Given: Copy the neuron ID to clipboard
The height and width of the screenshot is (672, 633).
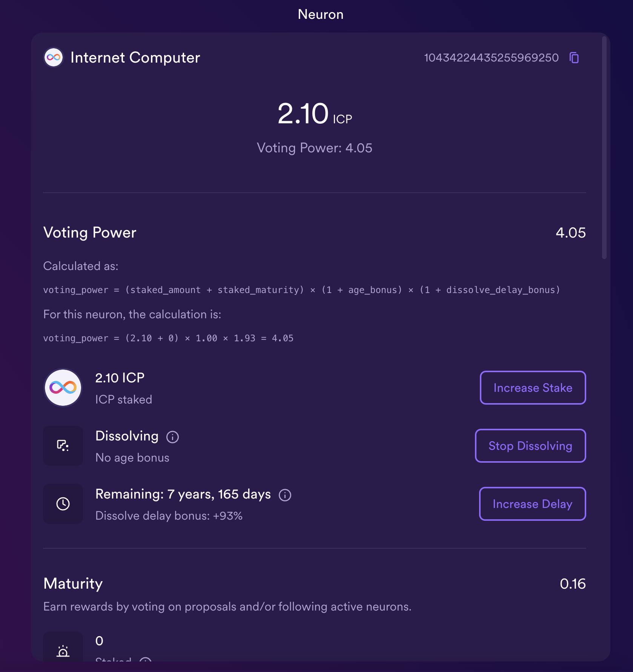Looking at the screenshot, I should (x=574, y=58).
